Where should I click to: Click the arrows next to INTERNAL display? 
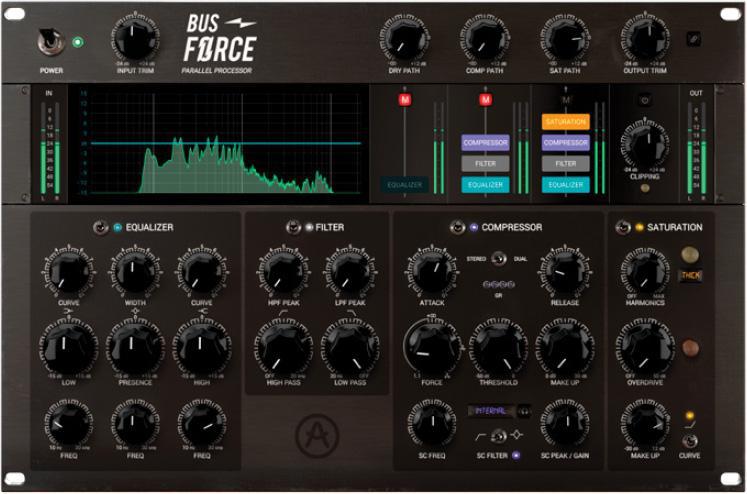tap(524, 411)
